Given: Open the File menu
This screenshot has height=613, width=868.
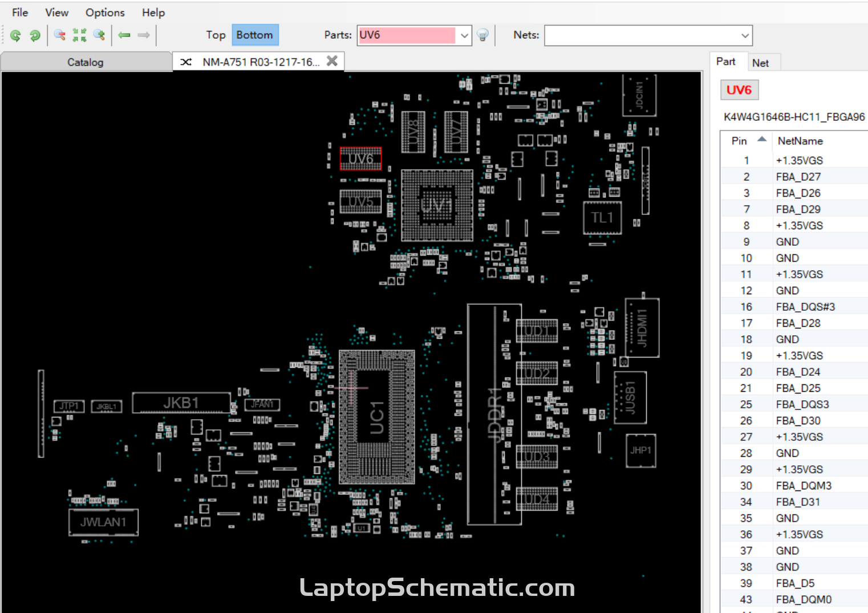Looking at the screenshot, I should pyautogui.click(x=20, y=12).
